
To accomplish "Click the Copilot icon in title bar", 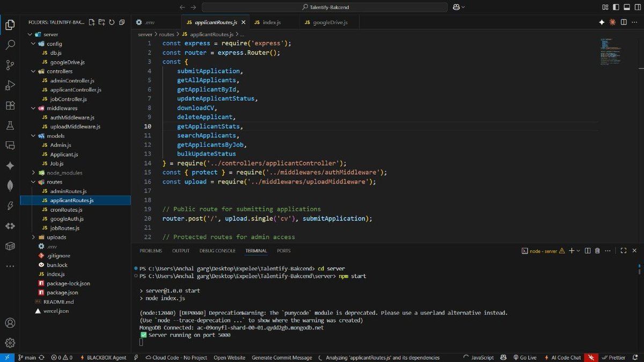I will 456,7.
